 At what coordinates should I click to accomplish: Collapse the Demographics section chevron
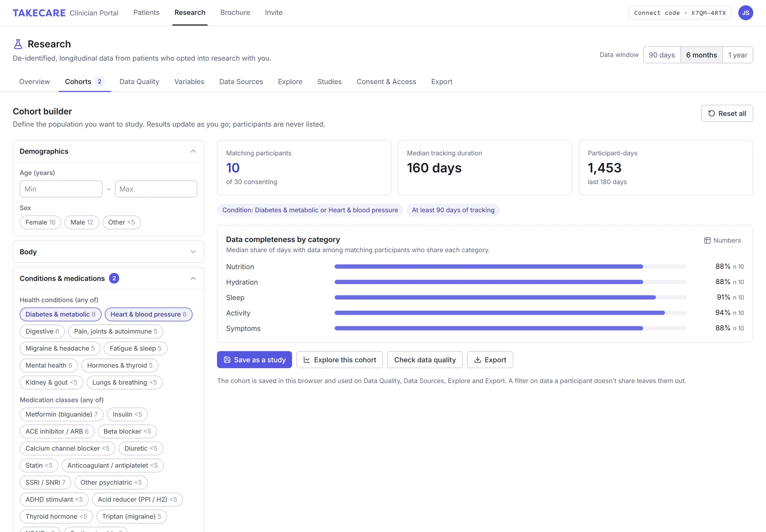193,151
